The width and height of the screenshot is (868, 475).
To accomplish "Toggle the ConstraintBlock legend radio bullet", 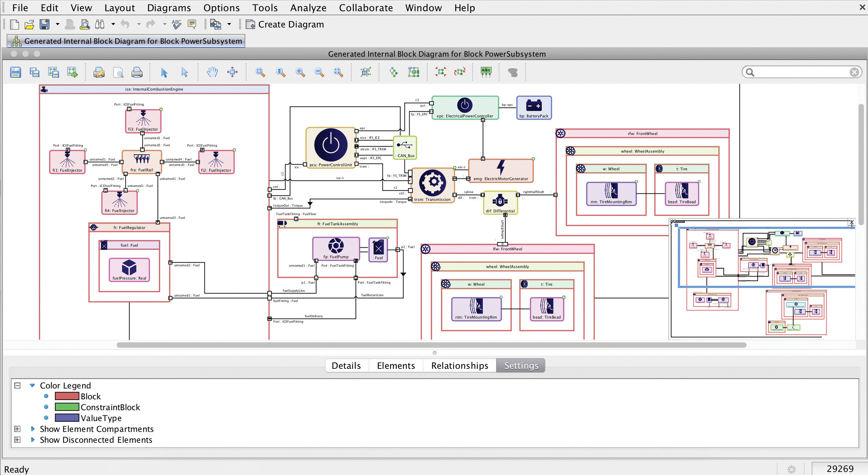I will point(46,407).
